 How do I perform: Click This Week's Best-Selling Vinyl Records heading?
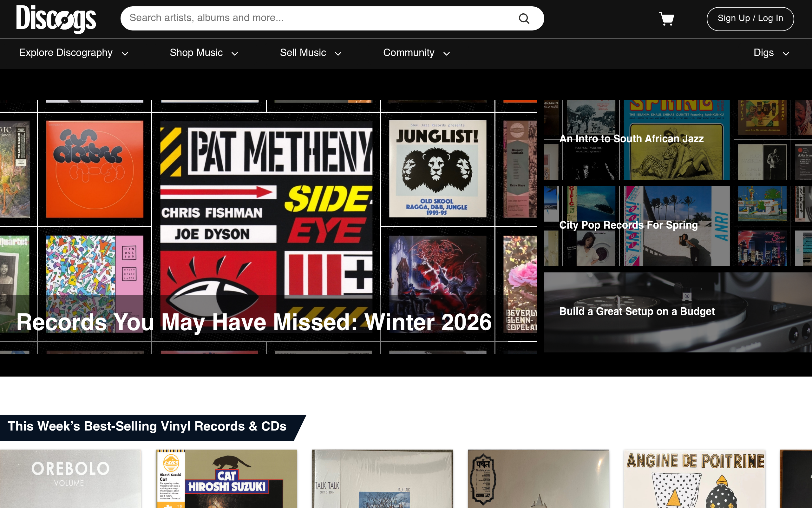[x=147, y=426]
